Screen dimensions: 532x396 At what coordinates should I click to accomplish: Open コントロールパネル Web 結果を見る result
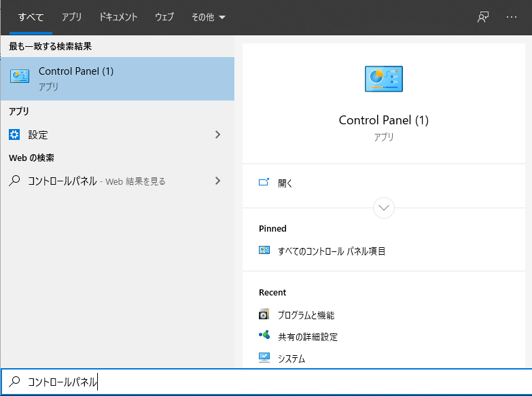tap(118, 181)
